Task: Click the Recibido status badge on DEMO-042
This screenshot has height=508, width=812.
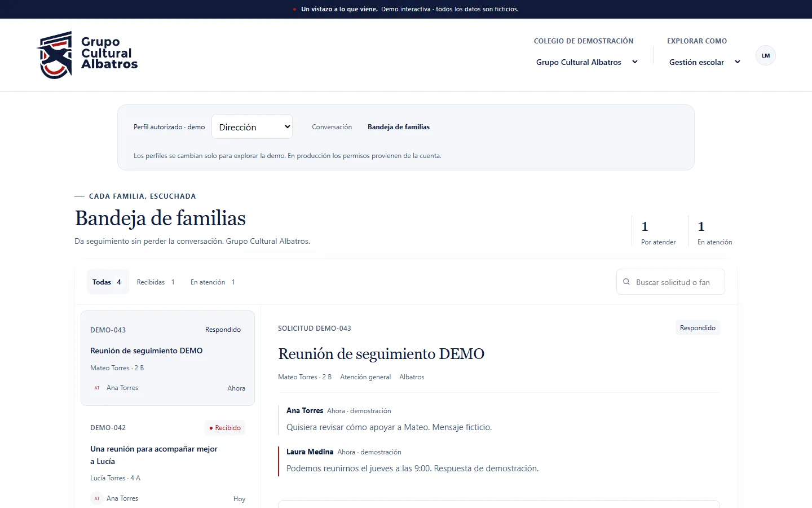Action: click(x=224, y=428)
